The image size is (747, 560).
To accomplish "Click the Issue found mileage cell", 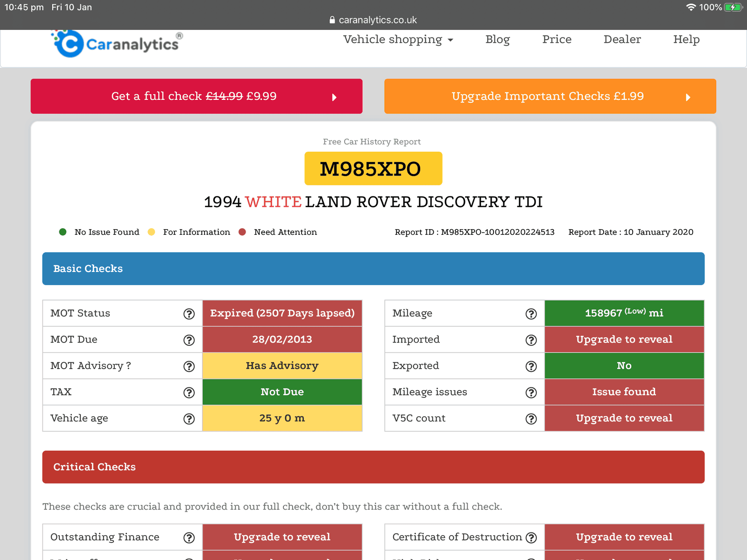I will tap(624, 392).
